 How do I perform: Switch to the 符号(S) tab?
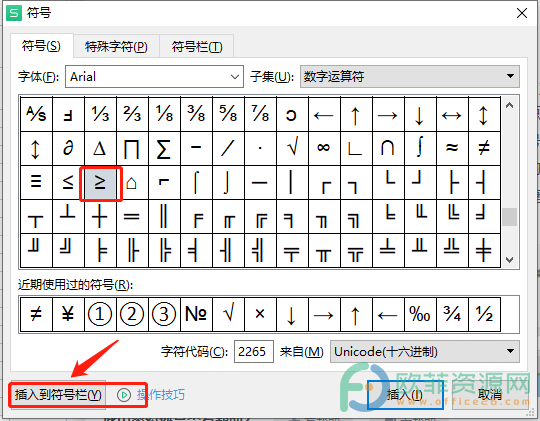pyautogui.click(x=41, y=46)
